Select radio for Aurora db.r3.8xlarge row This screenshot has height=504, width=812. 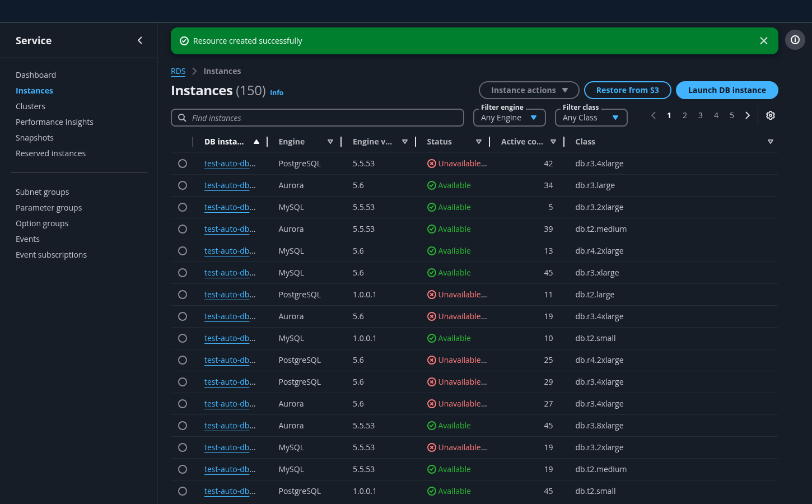pyautogui.click(x=183, y=426)
